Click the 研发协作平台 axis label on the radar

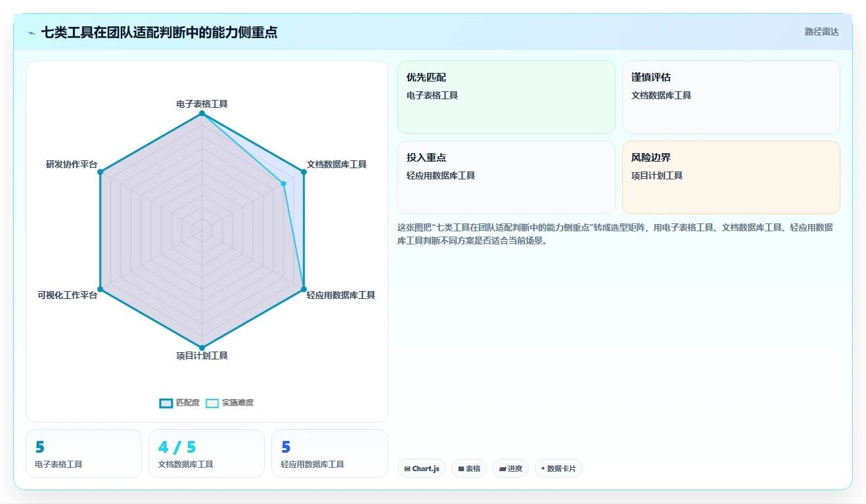(x=72, y=164)
